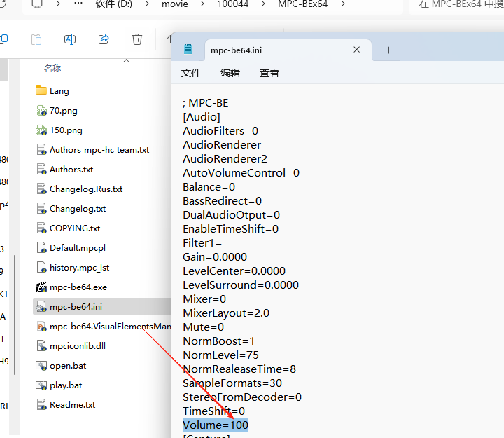Add a new Notepad tab
504x438 pixels.
point(388,50)
